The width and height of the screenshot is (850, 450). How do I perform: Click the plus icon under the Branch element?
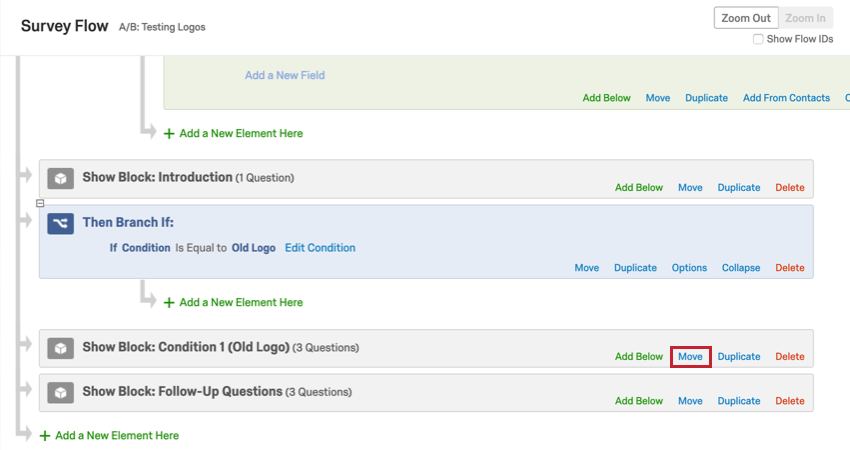coord(169,302)
